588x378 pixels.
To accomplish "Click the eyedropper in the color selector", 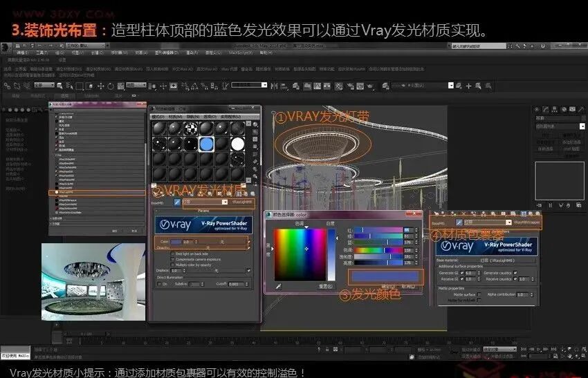I will [279, 286].
